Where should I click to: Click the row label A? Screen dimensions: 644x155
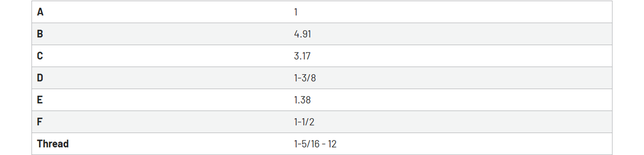(40, 12)
